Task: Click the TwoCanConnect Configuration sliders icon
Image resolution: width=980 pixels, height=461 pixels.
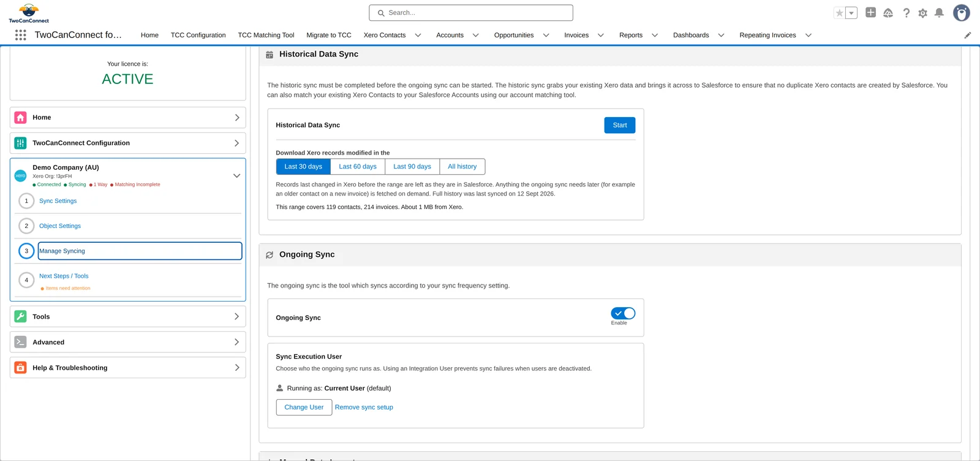Action: pos(20,143)
